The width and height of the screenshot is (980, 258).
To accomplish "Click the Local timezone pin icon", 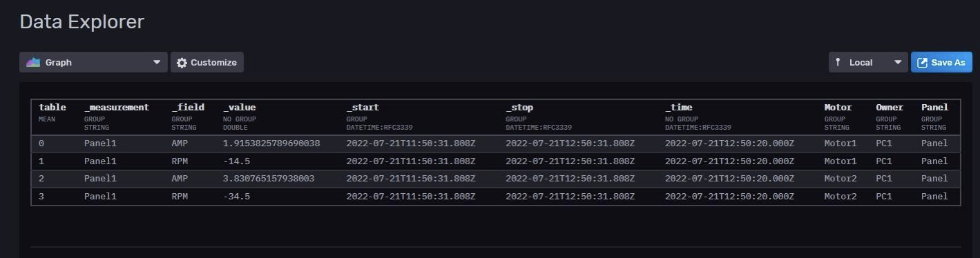I will [x=838, y=63].
